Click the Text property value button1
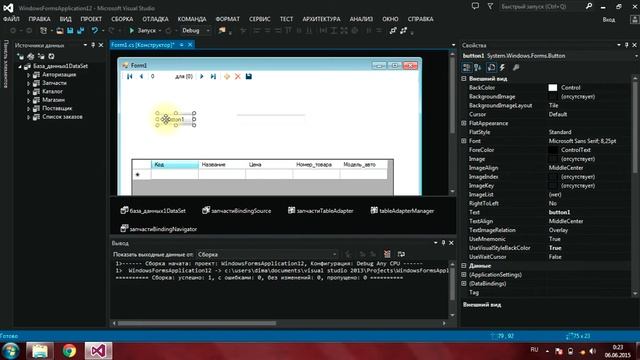 pos(560,212)
